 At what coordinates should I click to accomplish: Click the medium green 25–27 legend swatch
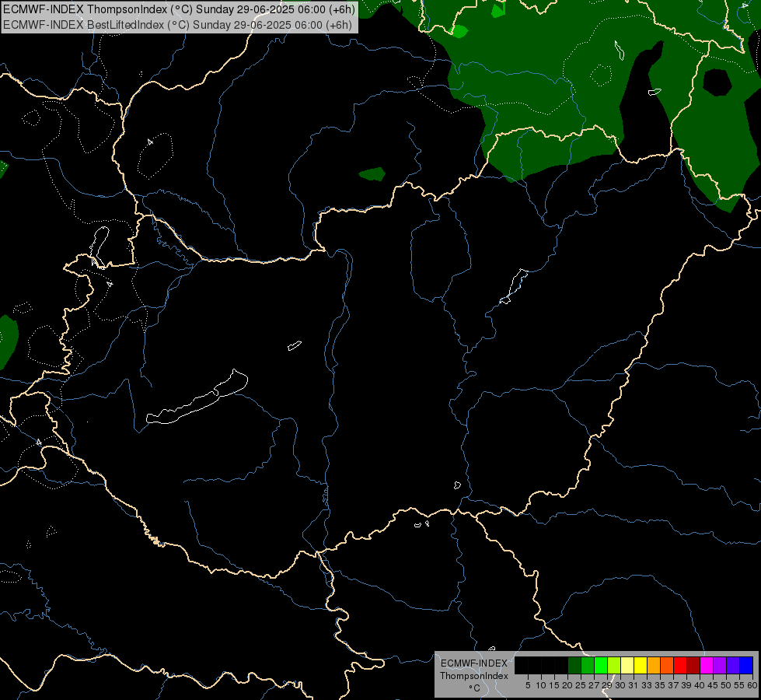(x=588, y=665)
